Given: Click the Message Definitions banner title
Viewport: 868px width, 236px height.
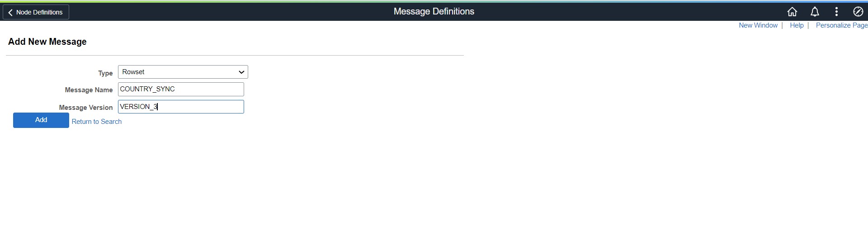Looking at the screenshot, I should [x=434, y=11].
